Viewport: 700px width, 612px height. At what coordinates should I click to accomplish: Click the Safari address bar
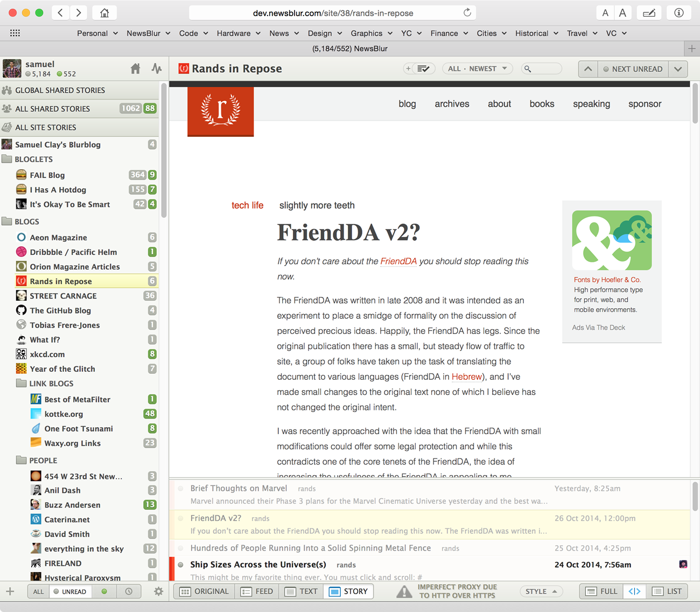click(x=333, y=13)
